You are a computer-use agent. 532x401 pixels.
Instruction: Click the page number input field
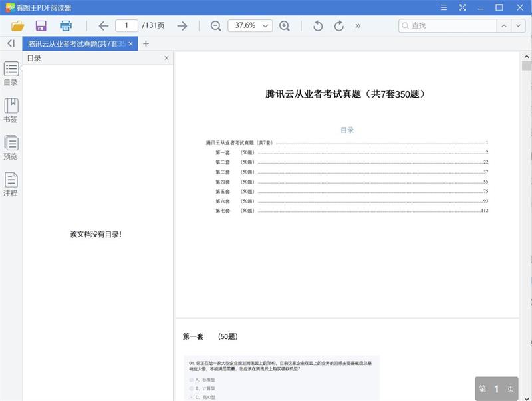(126, 26)
